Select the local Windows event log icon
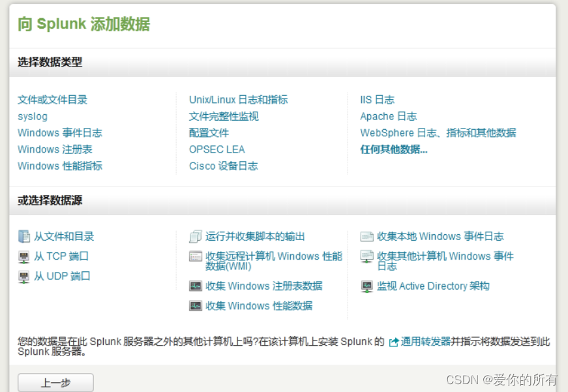The image size is (568, 392). pyautogui.click(x=366, y=236)
